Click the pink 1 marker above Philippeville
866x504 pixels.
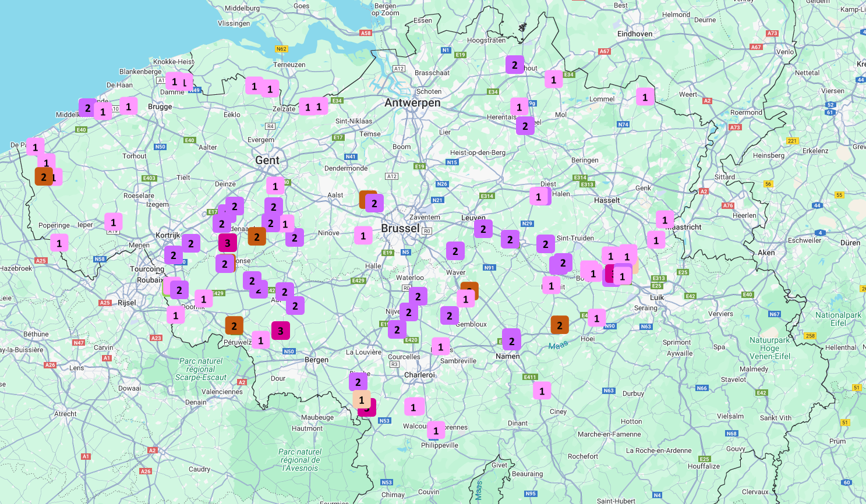coord(436,431)
